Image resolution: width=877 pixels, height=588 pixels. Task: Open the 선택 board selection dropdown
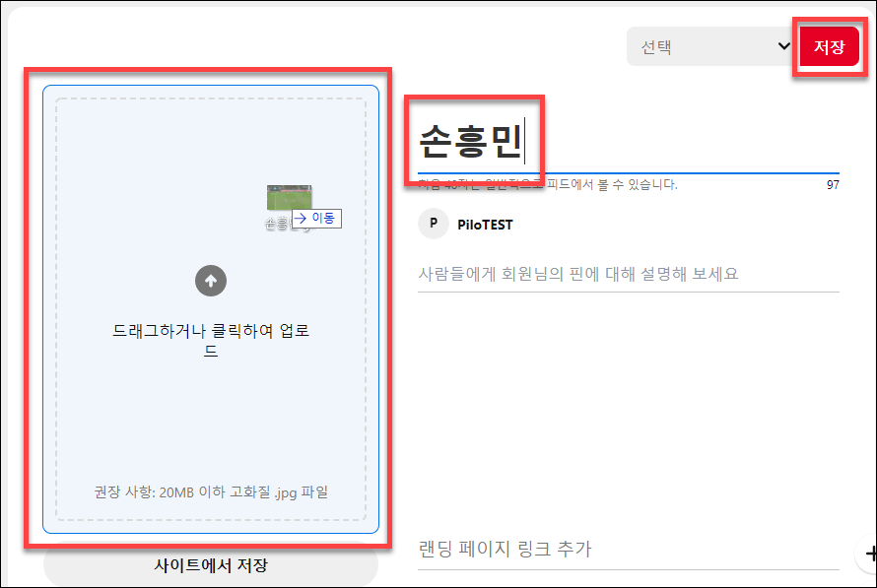click(x=712, y=46)
